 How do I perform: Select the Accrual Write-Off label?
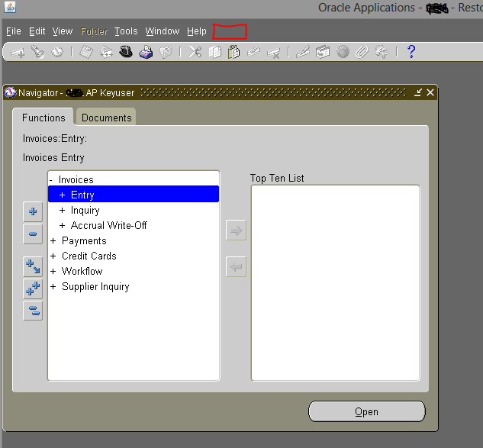pos(109,226)
